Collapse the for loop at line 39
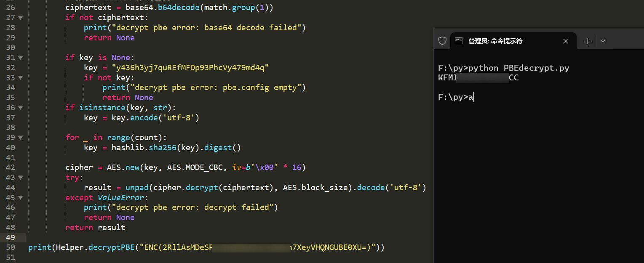 point(21,138)
